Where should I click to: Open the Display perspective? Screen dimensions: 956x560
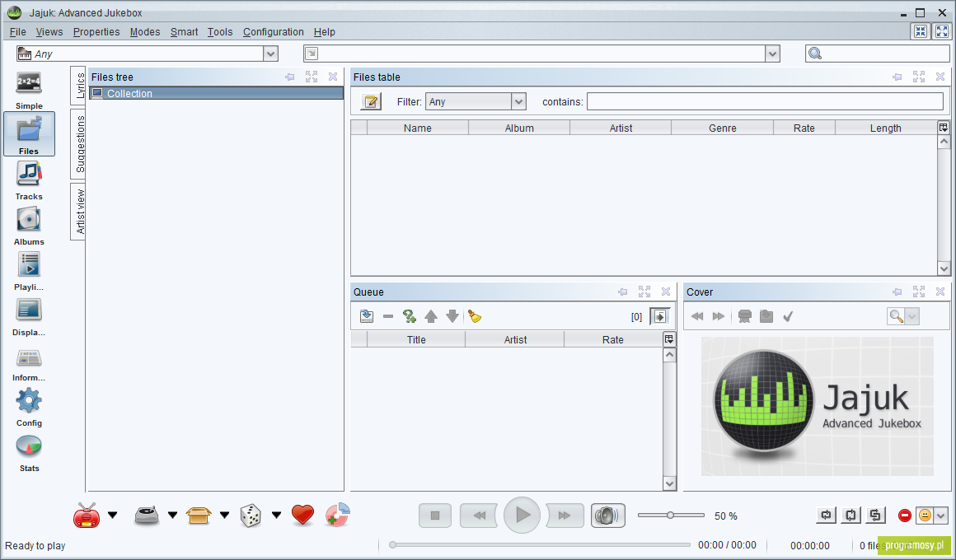29,315
